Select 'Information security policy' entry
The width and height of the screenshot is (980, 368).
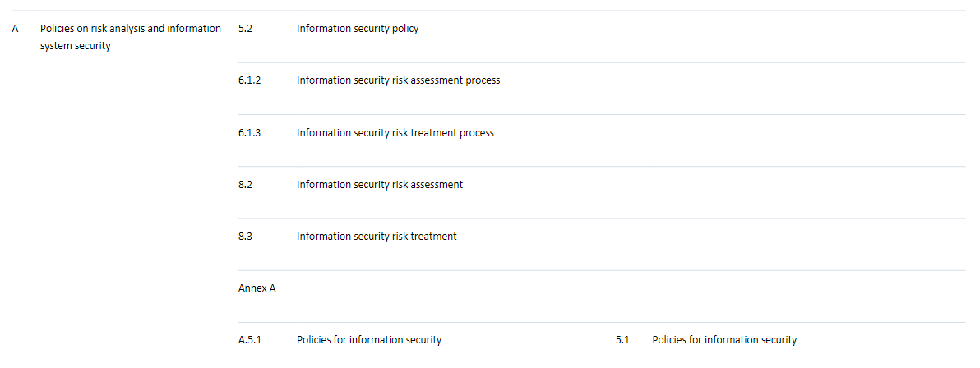coord(358,29)
